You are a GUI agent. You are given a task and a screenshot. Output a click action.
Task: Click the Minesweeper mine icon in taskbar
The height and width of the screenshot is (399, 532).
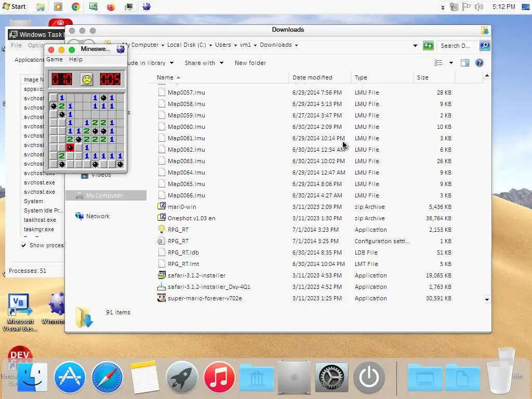(147, 7)
